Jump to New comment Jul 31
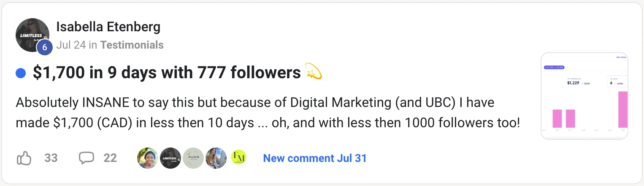This screenshot has height=186, width=644. 315,159
